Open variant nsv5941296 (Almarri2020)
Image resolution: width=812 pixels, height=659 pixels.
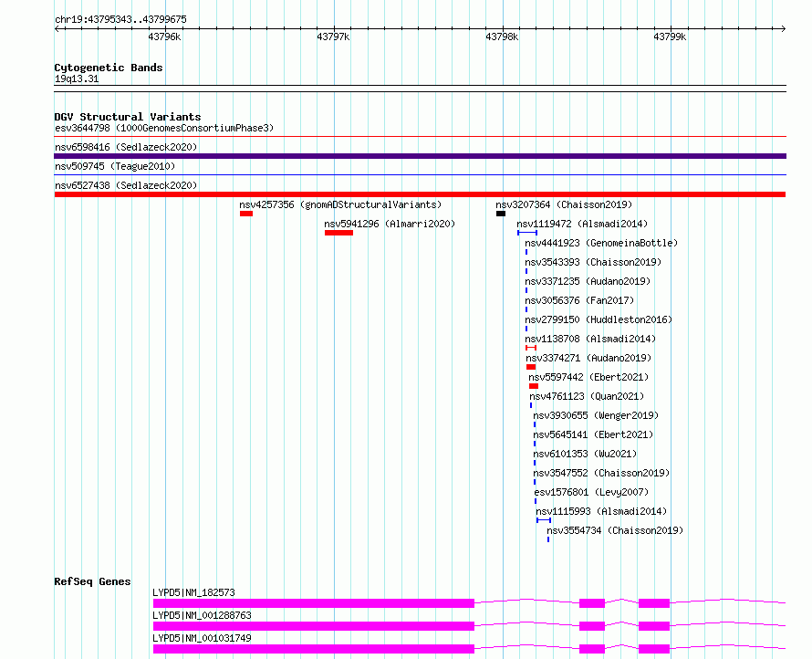coord(390,224)
